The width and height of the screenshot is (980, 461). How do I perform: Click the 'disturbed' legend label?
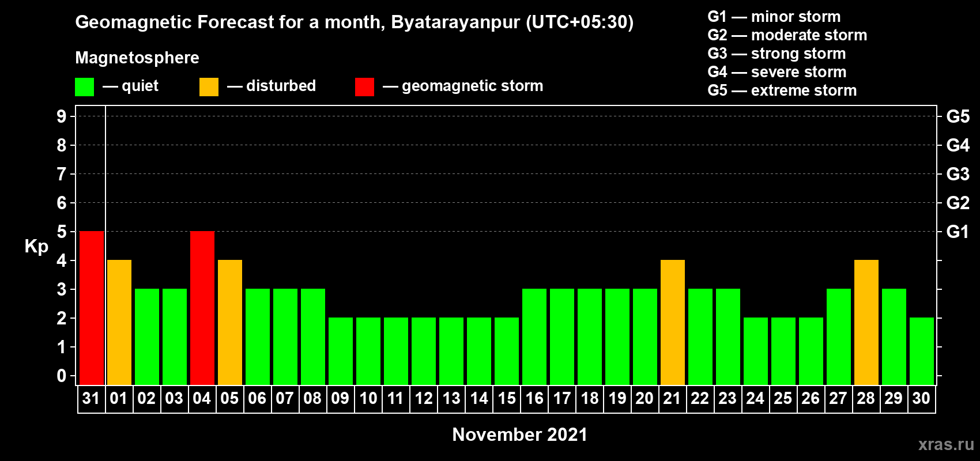(x=281, y=86)
